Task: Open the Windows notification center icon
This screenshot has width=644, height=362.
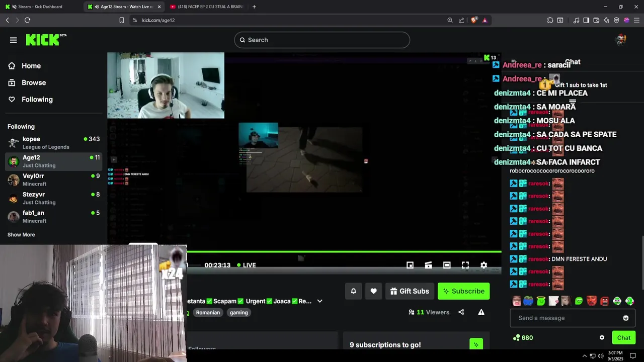Action: 633,356
